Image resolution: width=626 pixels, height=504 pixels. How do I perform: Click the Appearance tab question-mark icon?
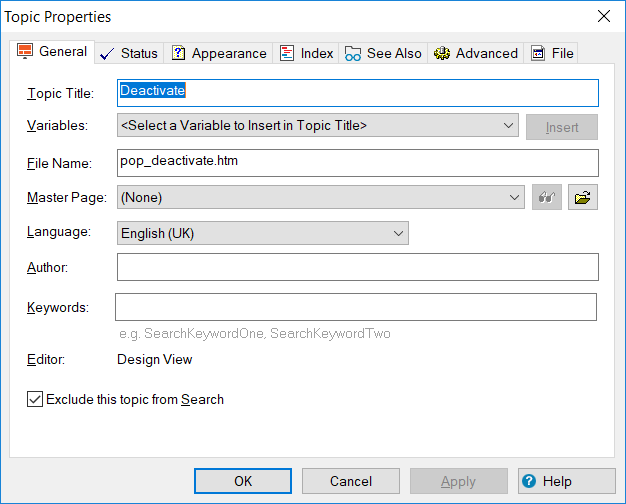pos(178,53)
